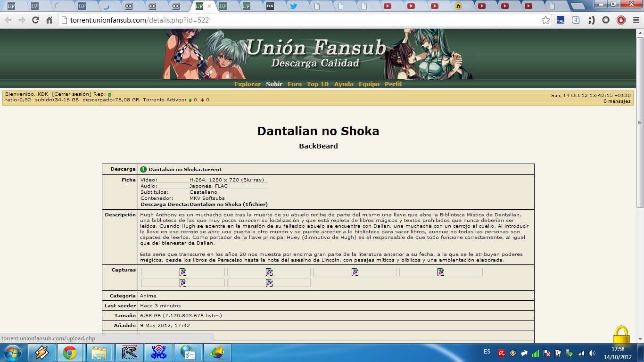Go to the Foro section

click(295, 84)
